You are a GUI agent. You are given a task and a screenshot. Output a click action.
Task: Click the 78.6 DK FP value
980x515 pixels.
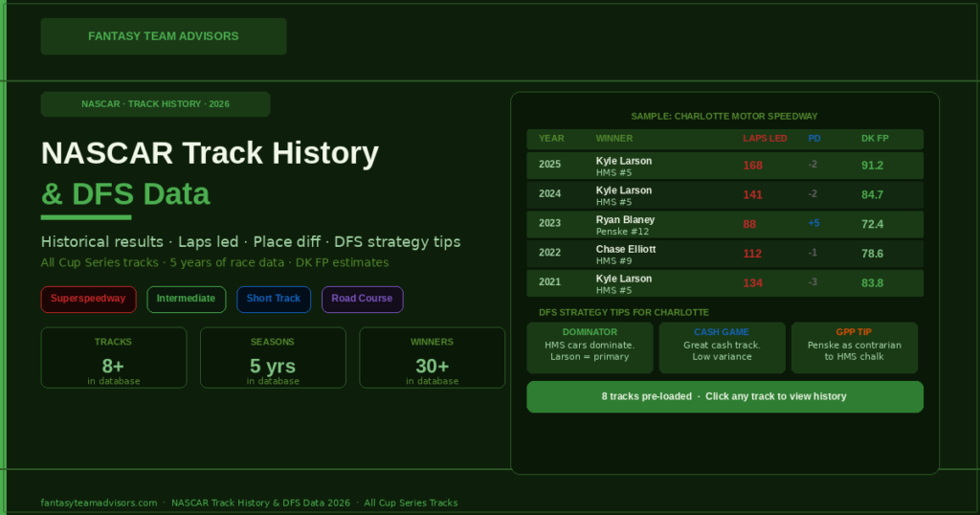pyautogui.click(x=873, y=254)
